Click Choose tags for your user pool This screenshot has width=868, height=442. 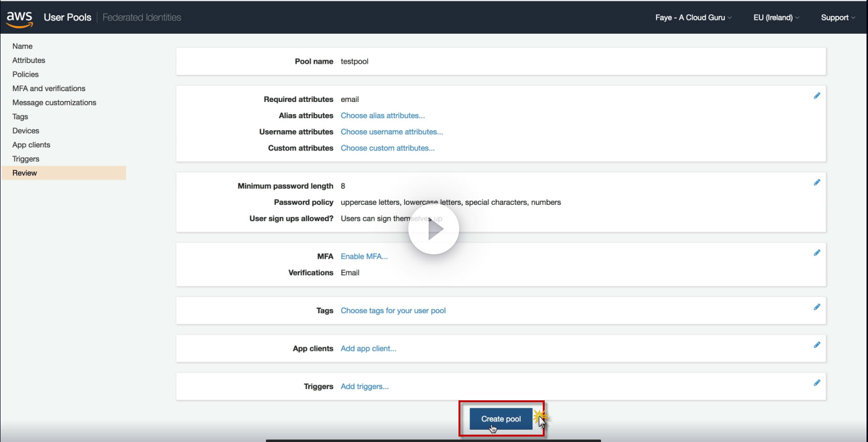(393, 311)
